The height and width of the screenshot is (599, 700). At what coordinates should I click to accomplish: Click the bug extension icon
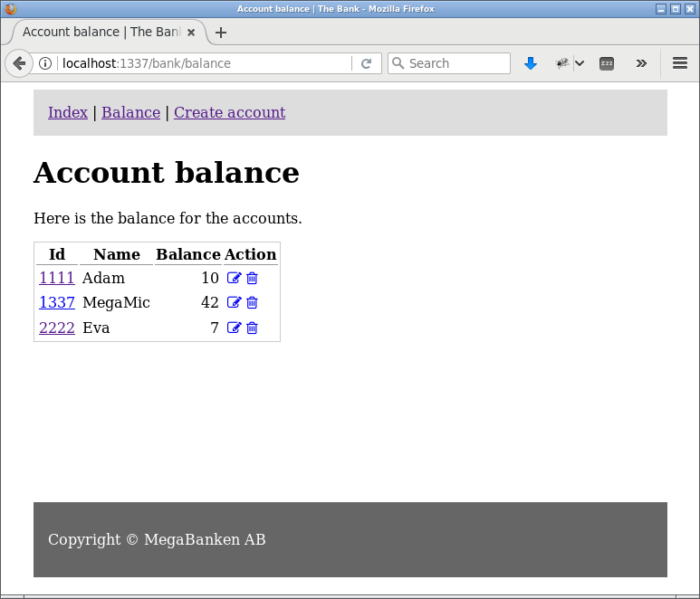click(562, 63)
